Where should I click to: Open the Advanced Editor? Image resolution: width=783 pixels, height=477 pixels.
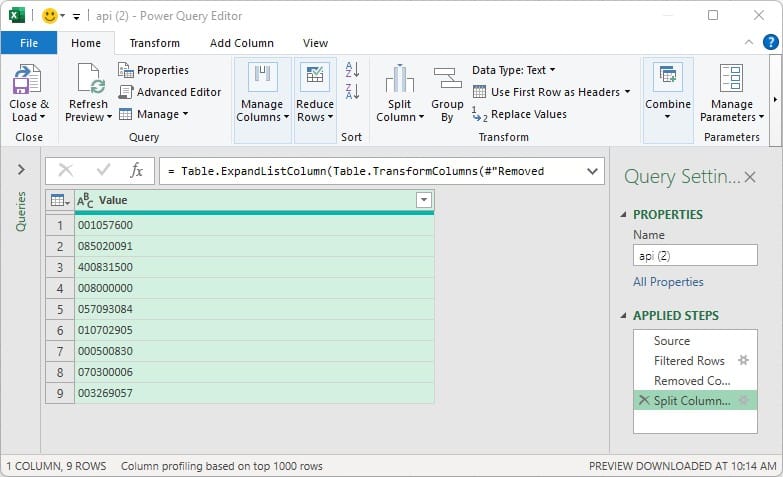pos(169,92)
